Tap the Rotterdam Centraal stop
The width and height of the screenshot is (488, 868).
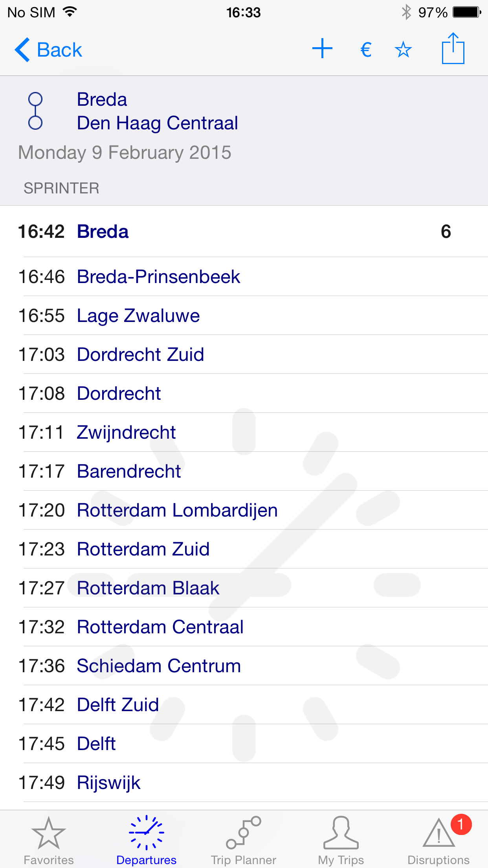244,627
